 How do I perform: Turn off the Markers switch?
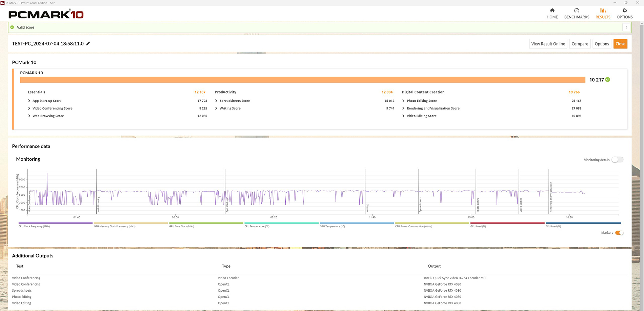click(x=619, y=233)
